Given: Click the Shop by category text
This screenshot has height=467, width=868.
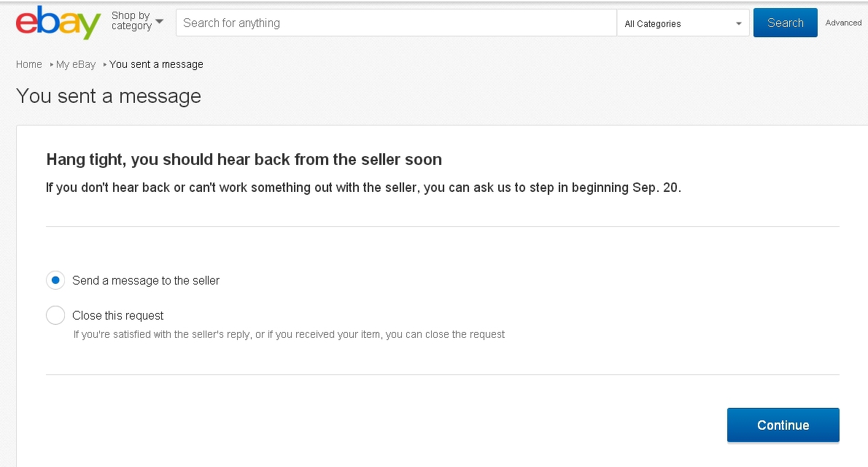Looking at the screenshot, I should (x=131, y=21).
